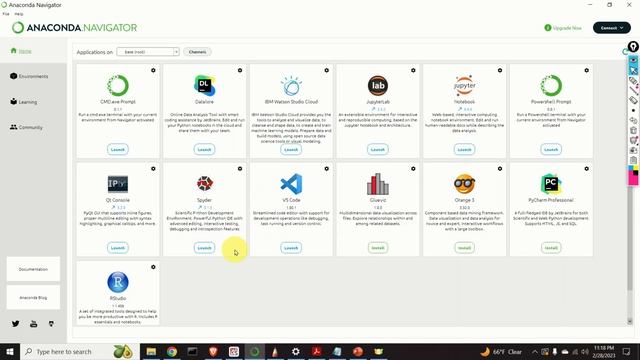The image size is (640, 360).
Task: Click the lightbulb icon on annotation toolbar
Action: [x=633, y=47]
